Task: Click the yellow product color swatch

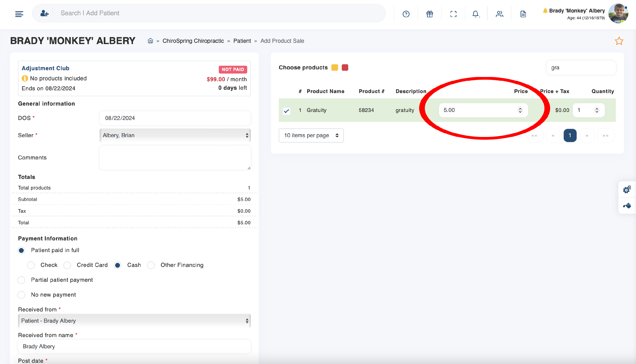Action: click(x=335, y=67)
